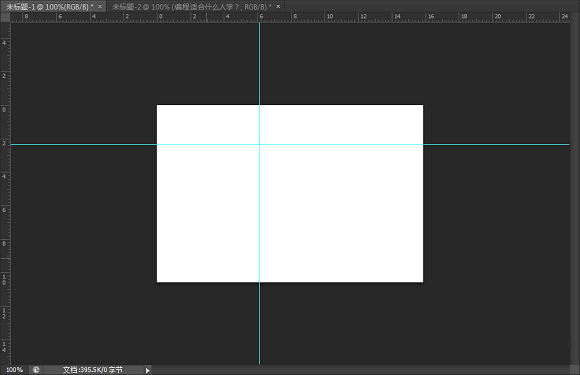This screenshot has width=580, height=375.
Task: Click the intersection of the two guides
Action: pos(259,144)
